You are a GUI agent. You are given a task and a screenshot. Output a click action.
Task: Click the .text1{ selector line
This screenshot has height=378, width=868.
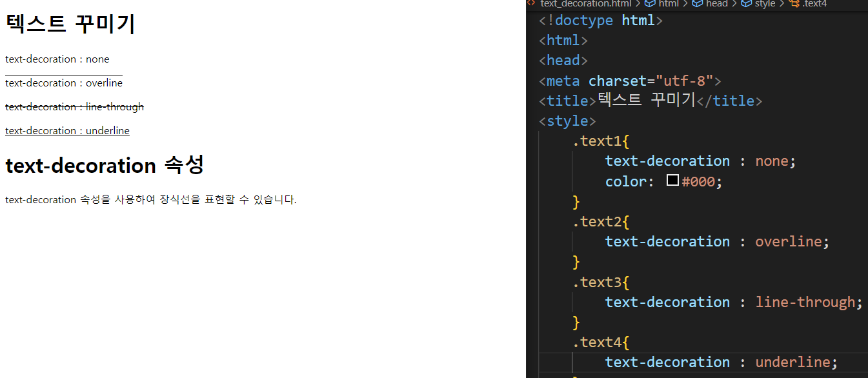[601, 141]
